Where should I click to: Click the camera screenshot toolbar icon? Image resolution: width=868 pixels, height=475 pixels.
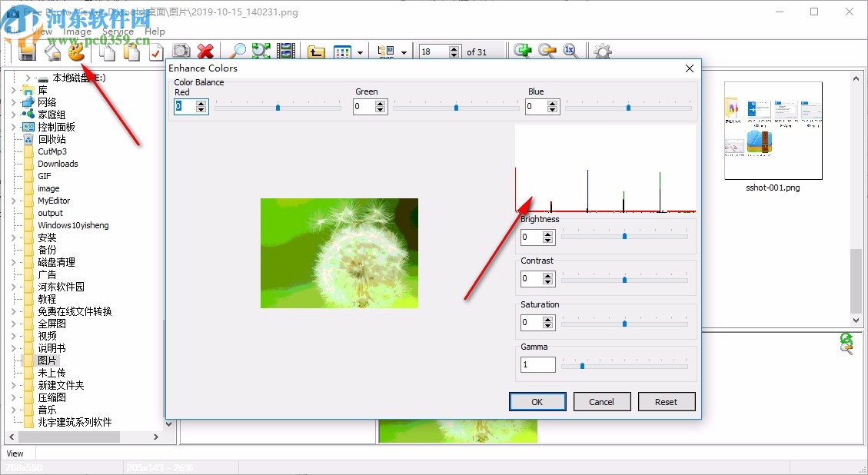(x=181, y=51)
